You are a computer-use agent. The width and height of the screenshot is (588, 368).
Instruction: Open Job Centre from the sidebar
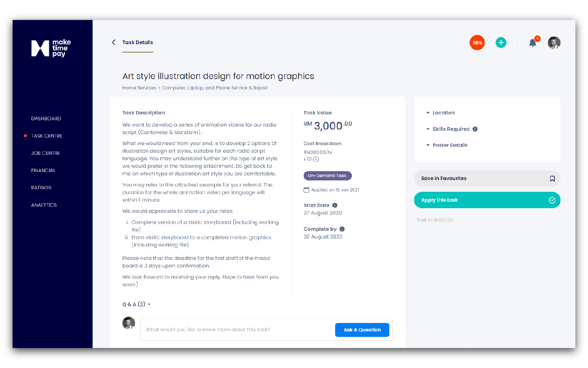45,153
